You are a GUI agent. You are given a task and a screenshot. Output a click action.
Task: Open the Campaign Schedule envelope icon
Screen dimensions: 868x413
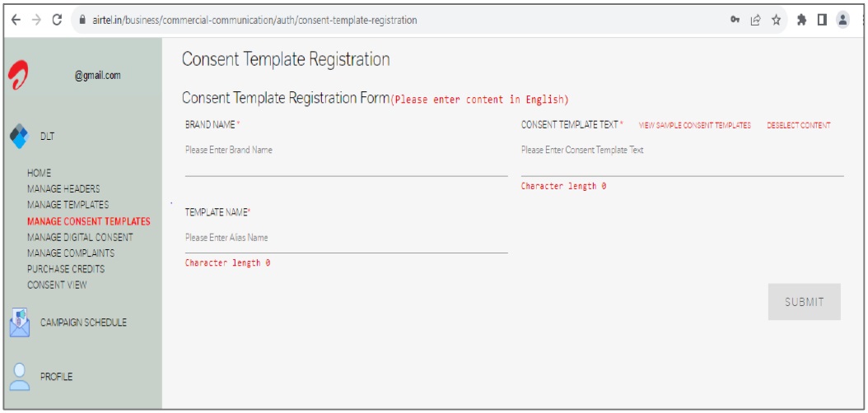(20, 323)
